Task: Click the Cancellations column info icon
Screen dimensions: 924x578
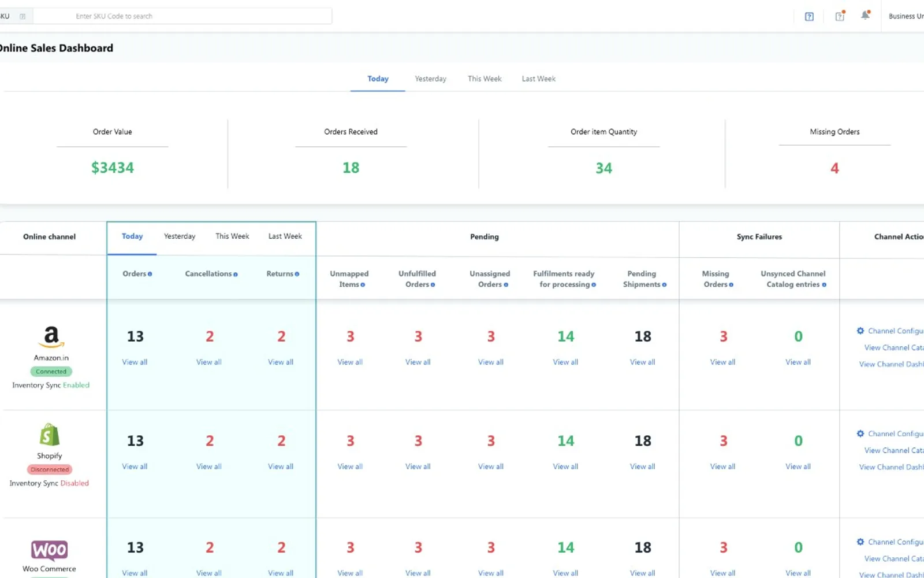Action: click(x=236, y=274)
